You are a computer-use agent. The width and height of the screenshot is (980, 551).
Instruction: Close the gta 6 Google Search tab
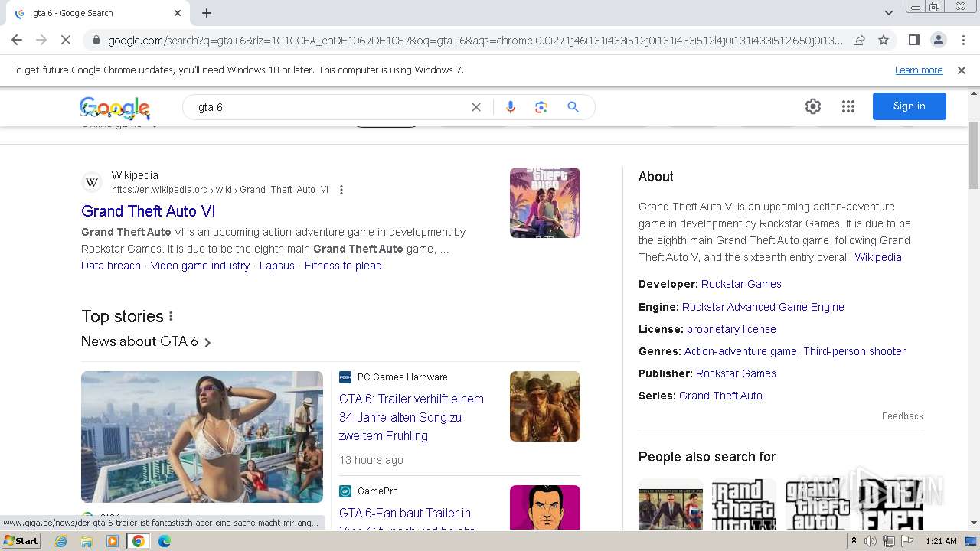pos(178,13)
